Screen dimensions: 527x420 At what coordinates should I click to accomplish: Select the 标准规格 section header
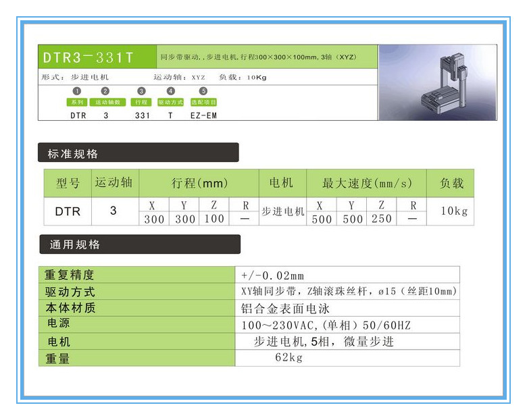click(138, 153)
